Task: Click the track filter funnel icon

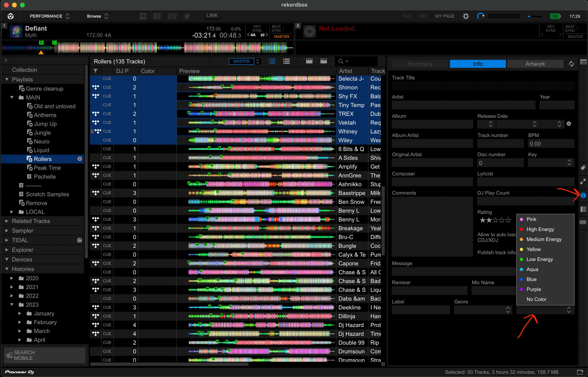Action: coord(96,71)
